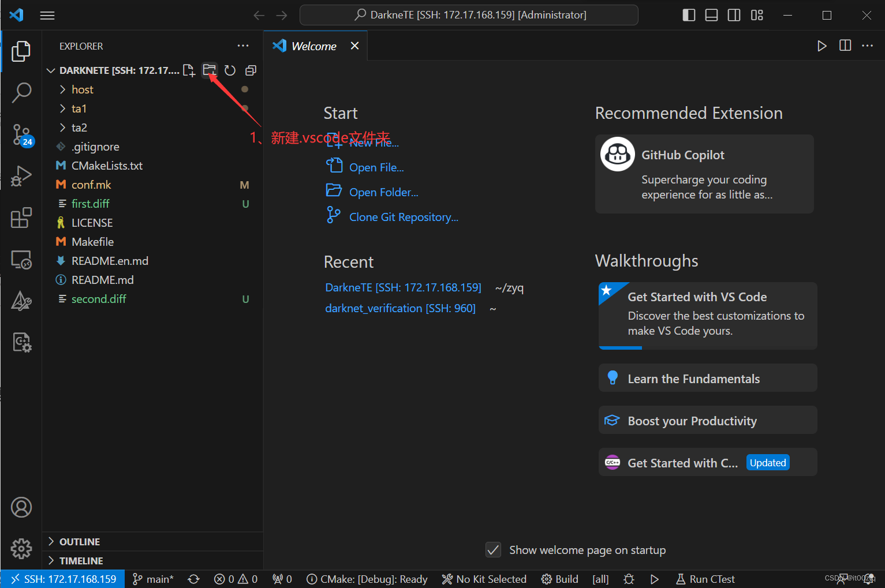Open the .gitignore file
The width and height of the screenshot is (885, 588).
[x=152, y=147]
